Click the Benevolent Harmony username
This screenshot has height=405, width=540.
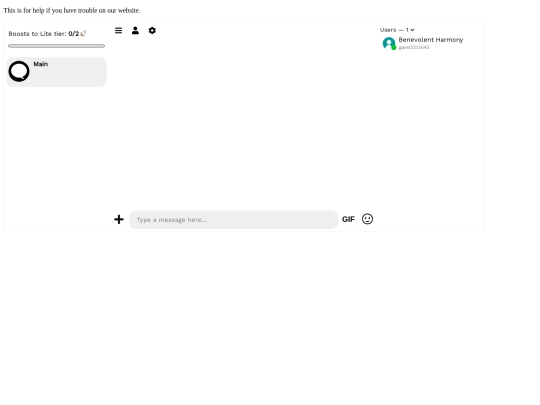[x=431, y=40]
